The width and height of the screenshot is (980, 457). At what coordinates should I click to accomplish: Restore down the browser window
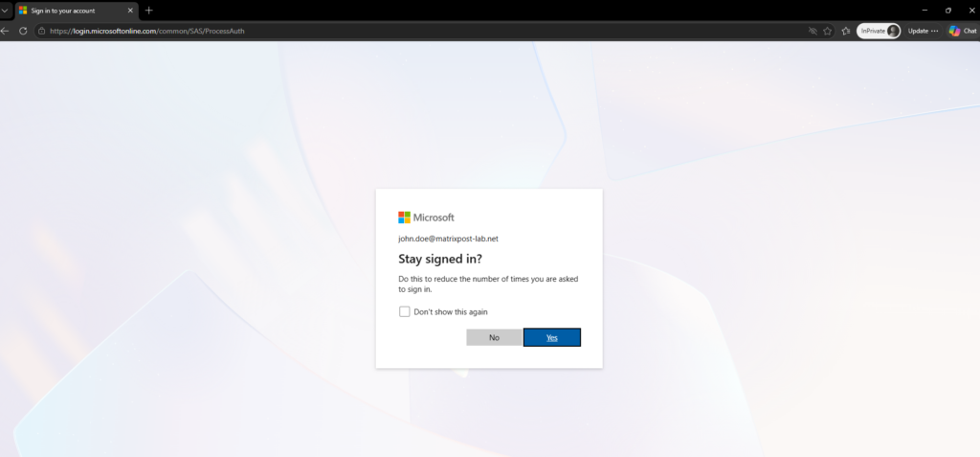tap(948, 10)
